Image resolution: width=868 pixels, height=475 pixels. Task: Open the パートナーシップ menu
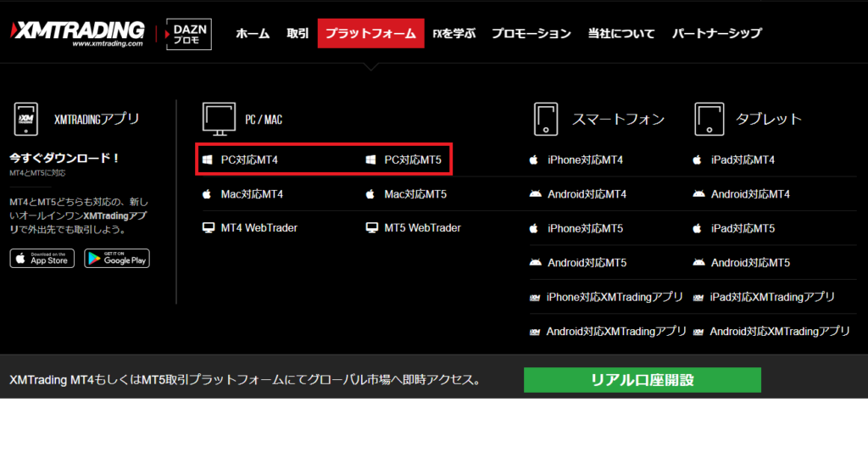tap(717, 34)
